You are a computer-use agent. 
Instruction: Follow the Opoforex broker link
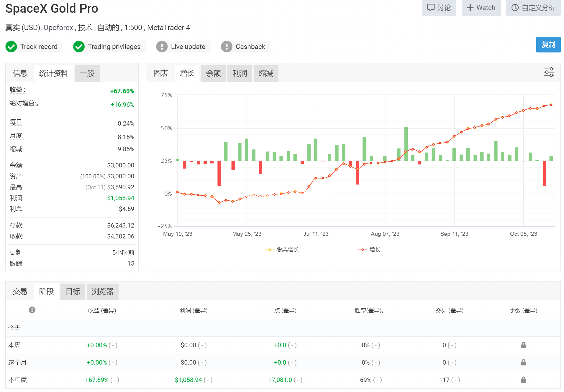tap(58, 28)
